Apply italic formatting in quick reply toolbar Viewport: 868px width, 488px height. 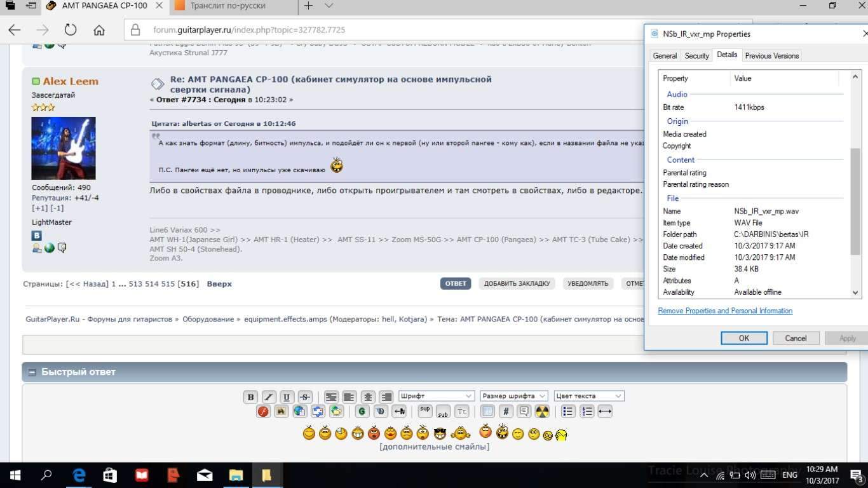(x=269, y=397)
